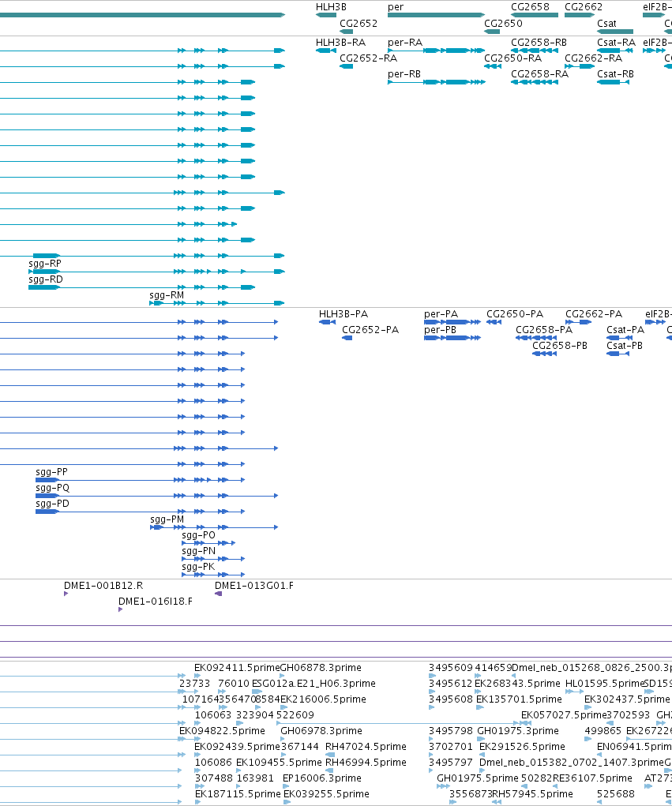
Task: Click the EK094822.5prime EST label
Action: coord(222,731)
